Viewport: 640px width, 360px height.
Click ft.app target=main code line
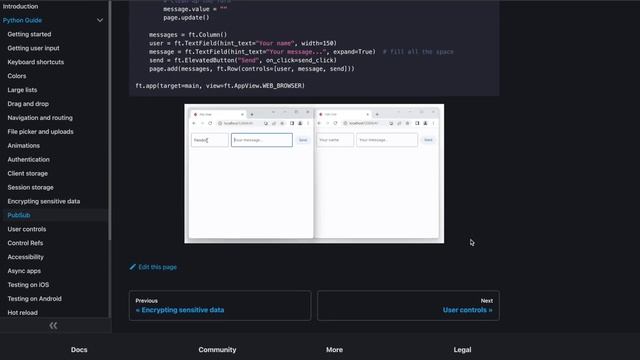click(220, 86)
